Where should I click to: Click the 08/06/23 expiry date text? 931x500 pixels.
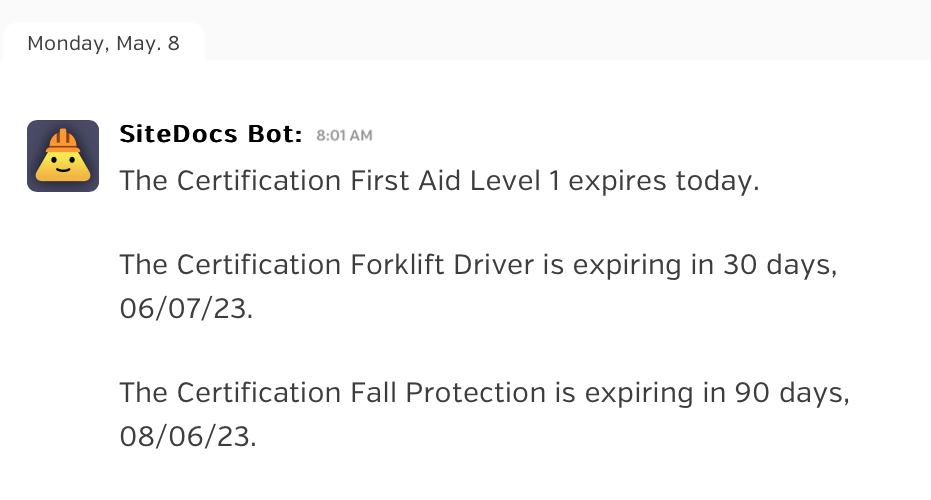(188, 437)
